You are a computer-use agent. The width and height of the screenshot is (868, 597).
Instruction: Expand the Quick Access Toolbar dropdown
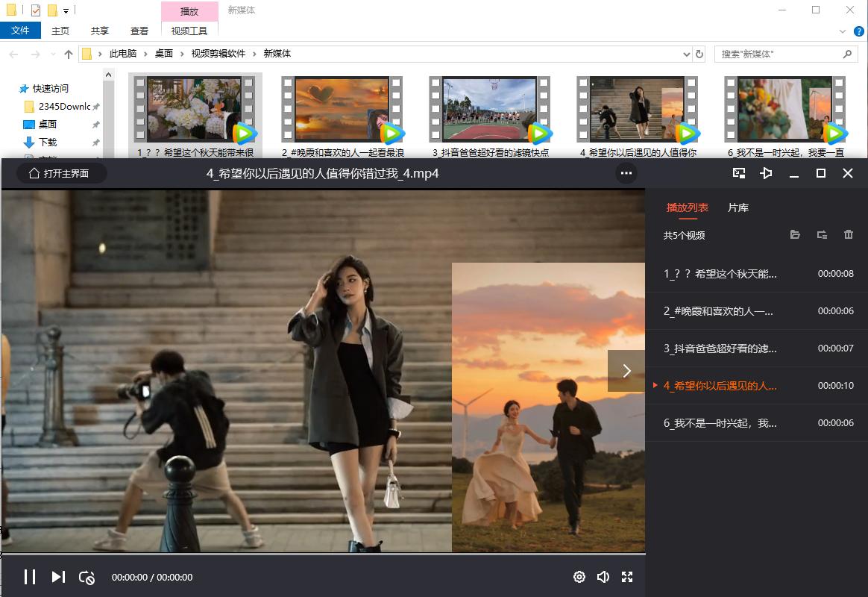point(65,10)
